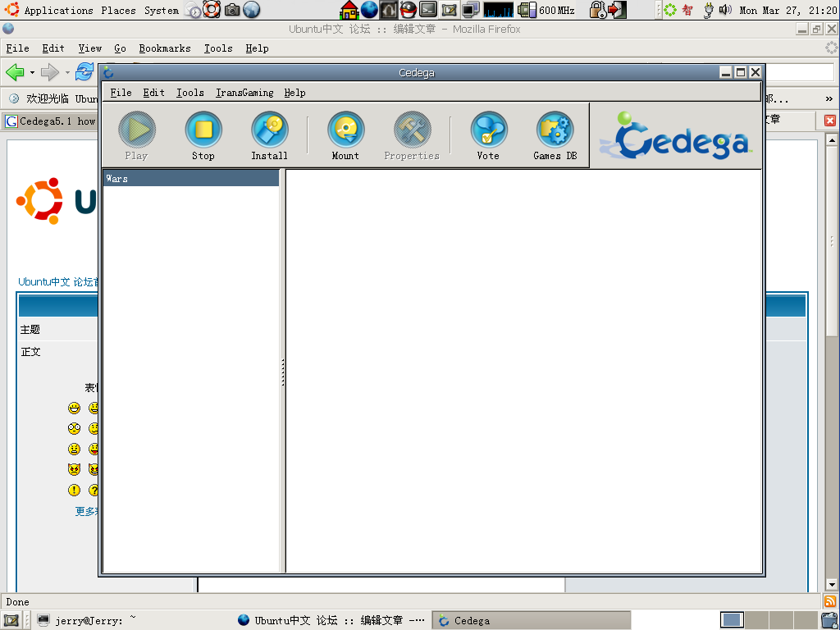Open Firefox's File menu

point(18,48)
